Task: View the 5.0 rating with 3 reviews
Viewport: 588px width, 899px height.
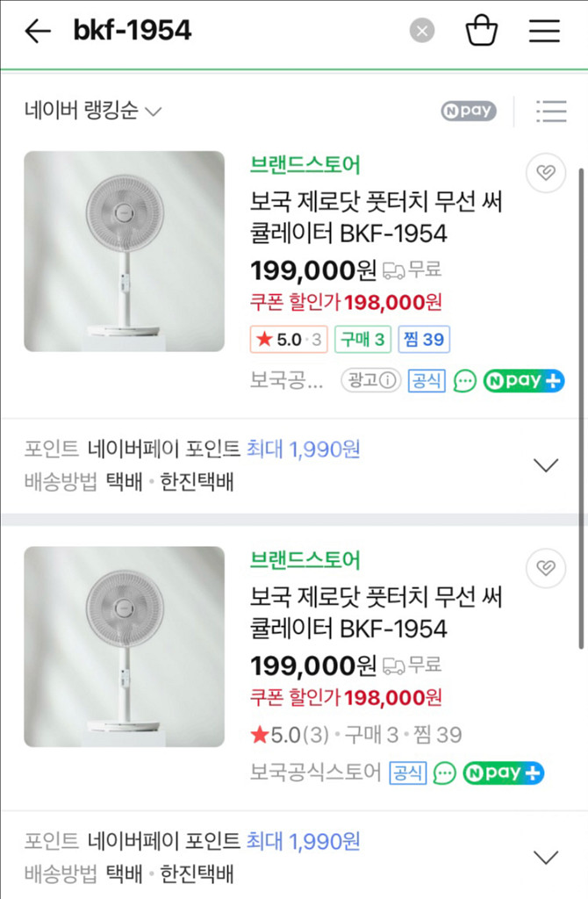Action: tap(289, 339)
